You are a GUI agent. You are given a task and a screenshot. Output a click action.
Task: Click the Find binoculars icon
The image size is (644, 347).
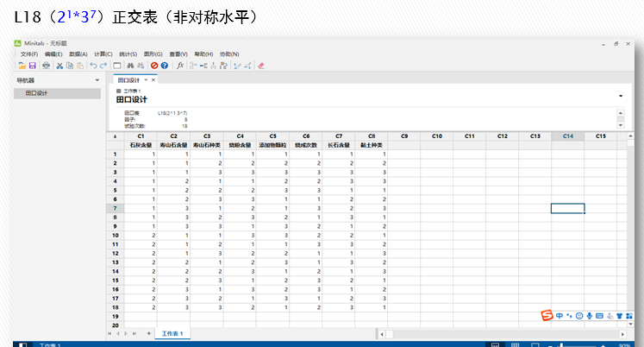coord(130,66)
